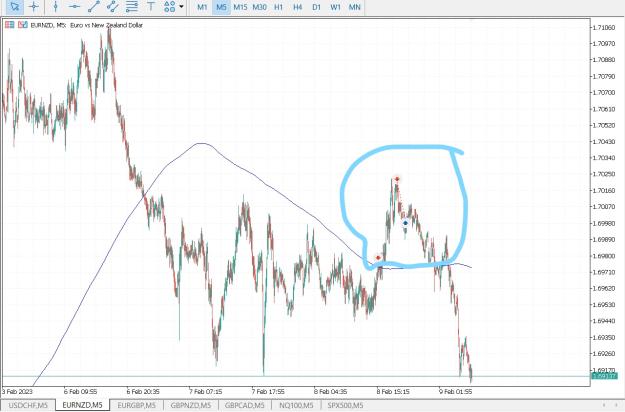
Task: Click the 9 Feb 01:55 time label
Action: (x=456, y=392)
